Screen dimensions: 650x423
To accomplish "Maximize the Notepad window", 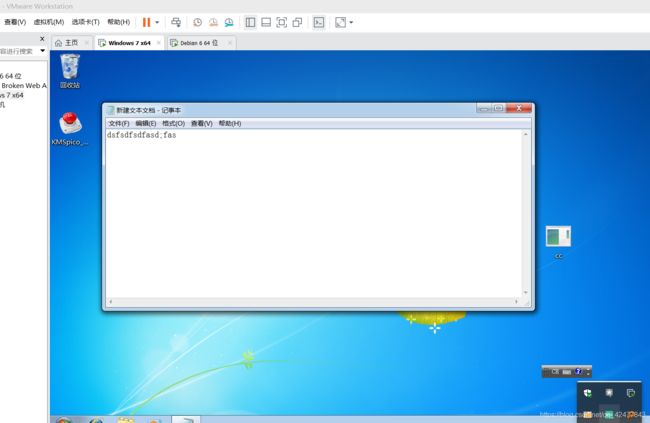I will click(498, 108).
